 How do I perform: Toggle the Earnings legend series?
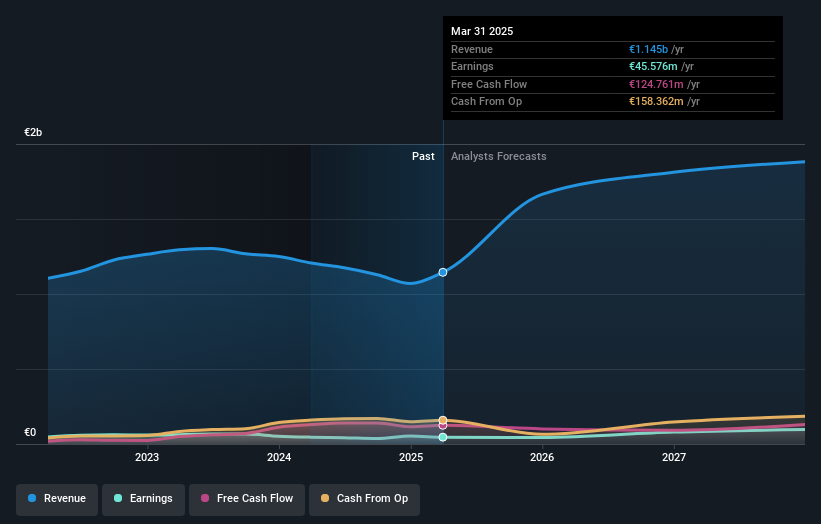(x=143, y=499)
